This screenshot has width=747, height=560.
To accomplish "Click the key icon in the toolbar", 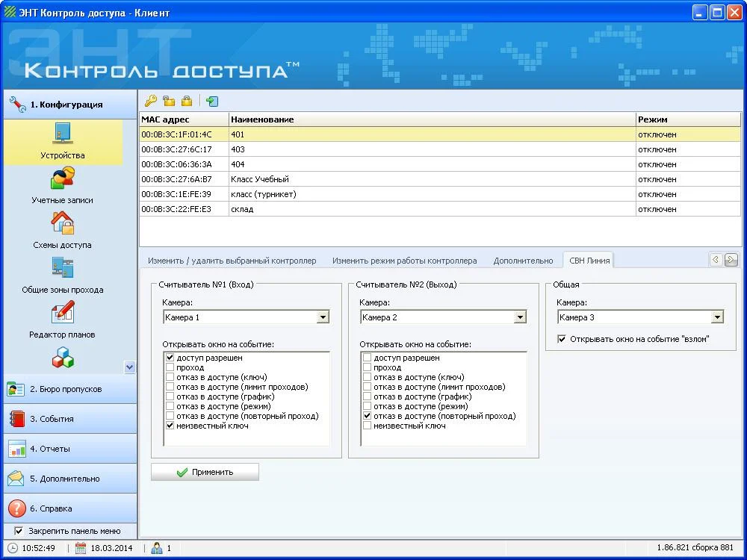I will pos(150,101).
